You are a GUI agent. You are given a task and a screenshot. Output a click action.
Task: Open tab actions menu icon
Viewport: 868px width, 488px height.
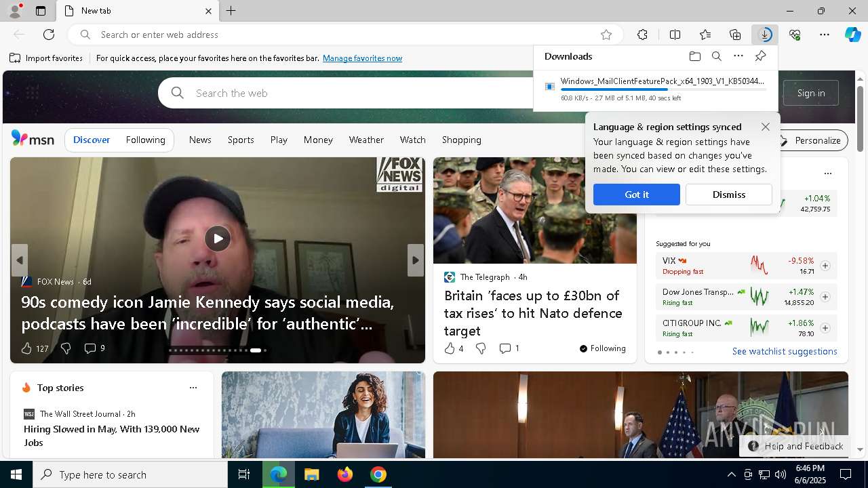(x=41, y=11)
